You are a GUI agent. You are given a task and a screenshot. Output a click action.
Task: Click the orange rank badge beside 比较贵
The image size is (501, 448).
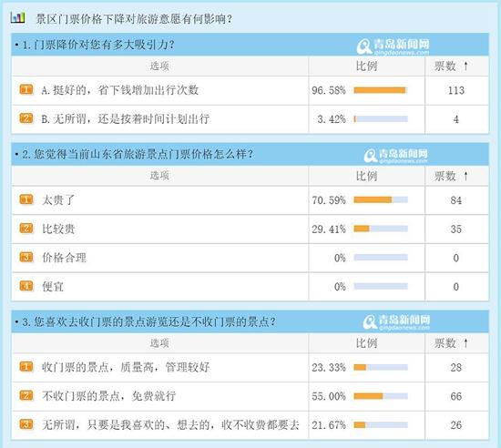[x=26, y=229]
